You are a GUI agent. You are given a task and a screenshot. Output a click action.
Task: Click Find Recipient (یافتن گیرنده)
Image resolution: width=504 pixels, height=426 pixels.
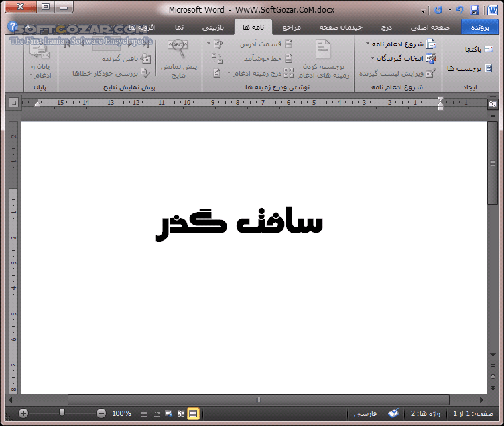[127, 58]
